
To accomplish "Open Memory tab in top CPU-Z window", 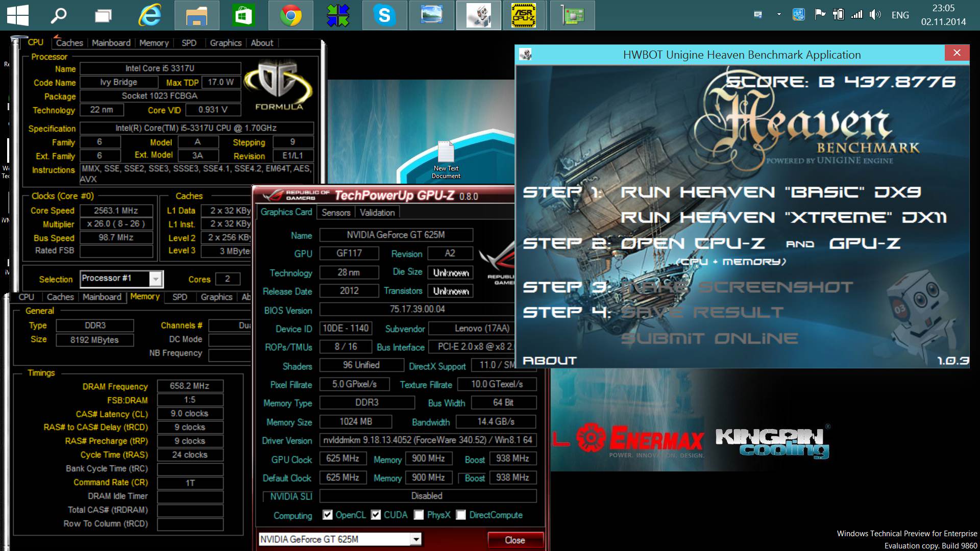I will 154,43.
